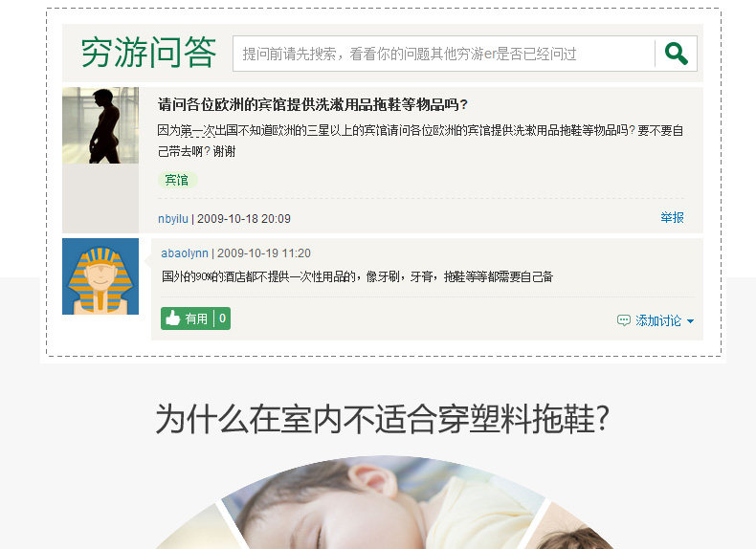The width and height of the screenshot is (756, 549).
Task: Click the pharaoh avatar of abaolynn
Action: click(x=100, y=276)
